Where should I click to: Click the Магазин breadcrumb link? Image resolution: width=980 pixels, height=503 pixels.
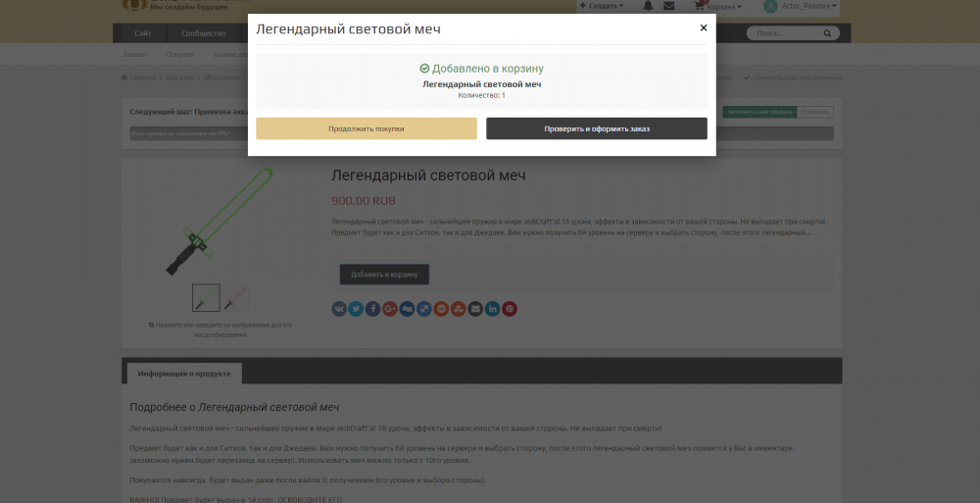180,77
